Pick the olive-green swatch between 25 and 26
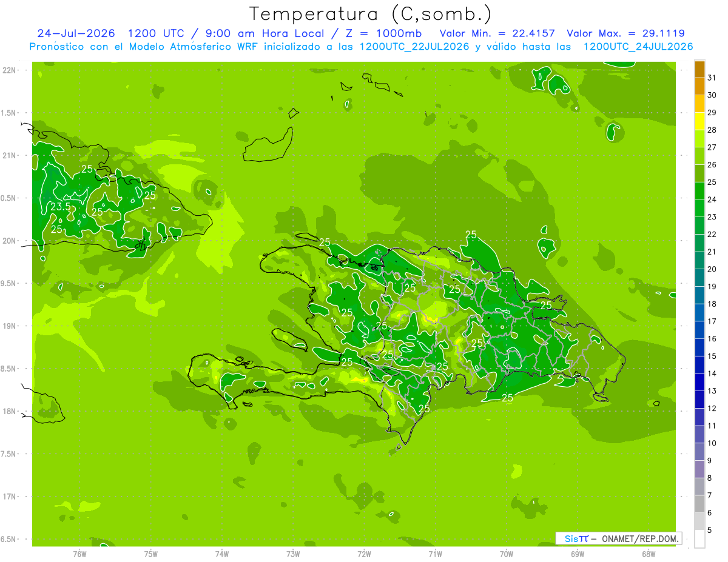 coord(699,173)
